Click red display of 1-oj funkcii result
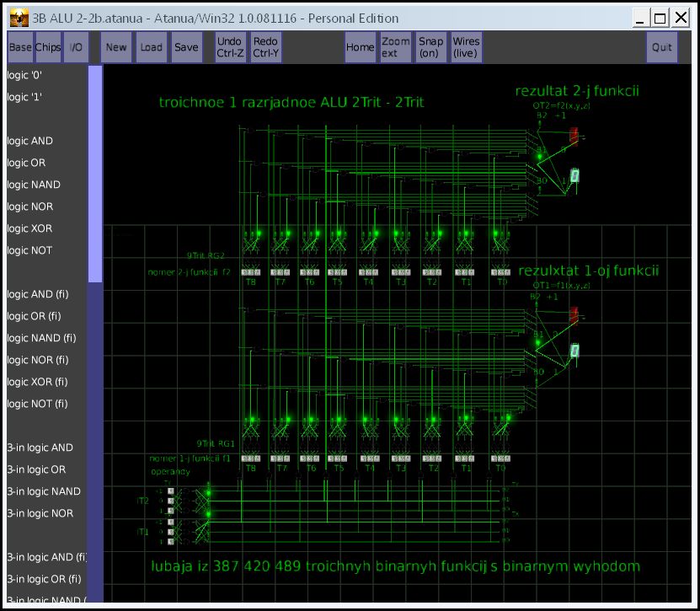700x611 pixels. point(574,315)
